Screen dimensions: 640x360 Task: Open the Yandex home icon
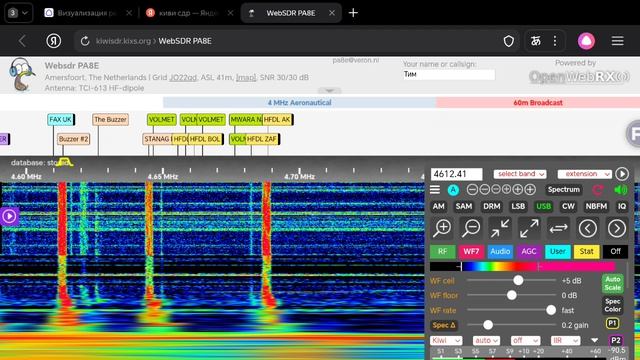point(53,41)
